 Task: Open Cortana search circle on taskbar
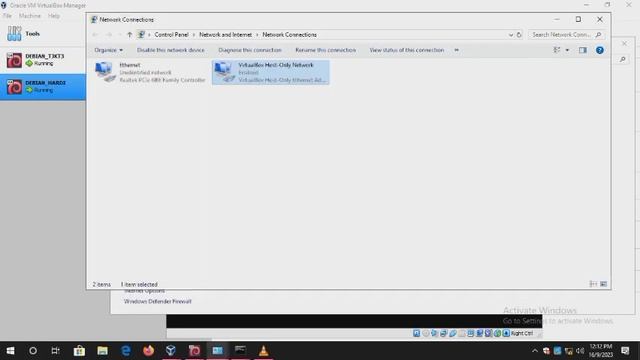(33, 351)
